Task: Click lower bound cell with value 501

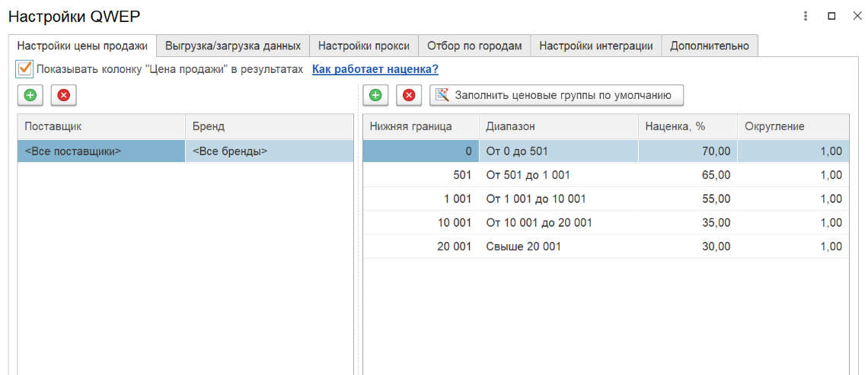Action: 421,176
